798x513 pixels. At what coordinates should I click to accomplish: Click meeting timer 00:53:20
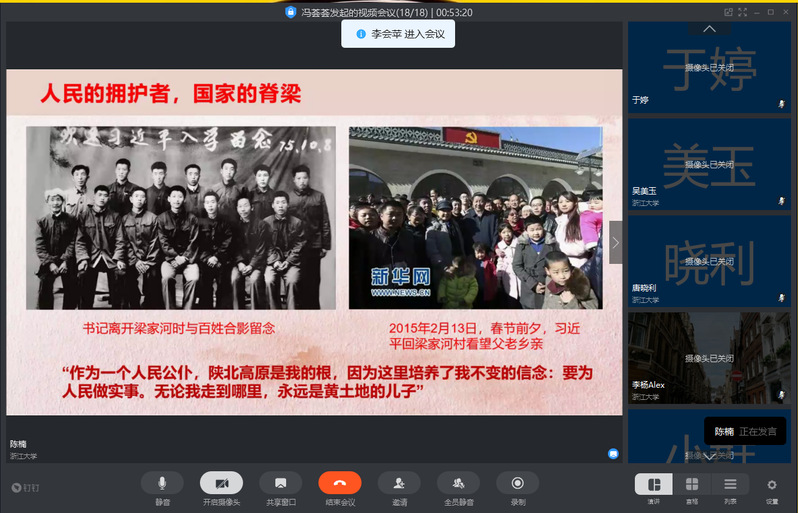[454, 12]
